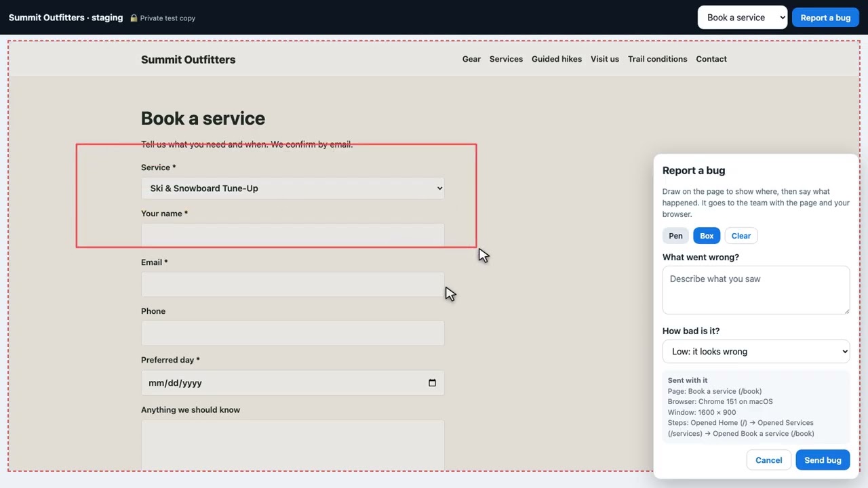Image resolution: width=868 pixels, height=488 pixels.
Task: Focus the Email input field
Action: point(292,285)
